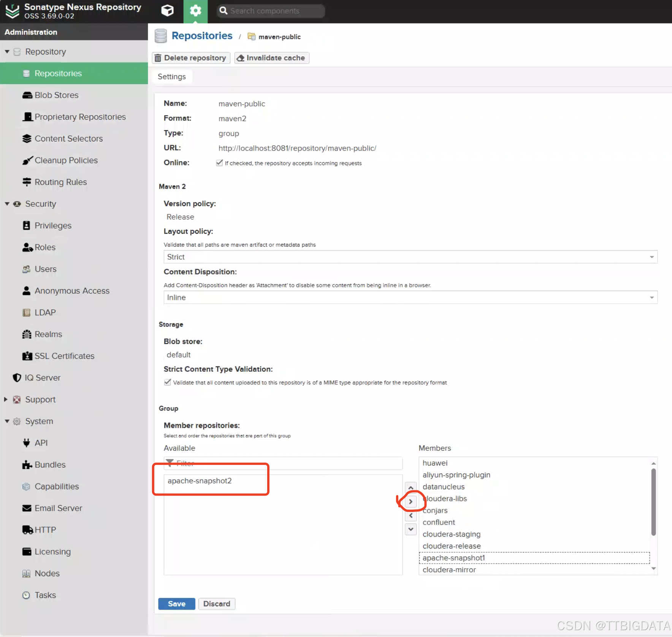Select apache-snapshot1 in Members list

tap(534, 558)
